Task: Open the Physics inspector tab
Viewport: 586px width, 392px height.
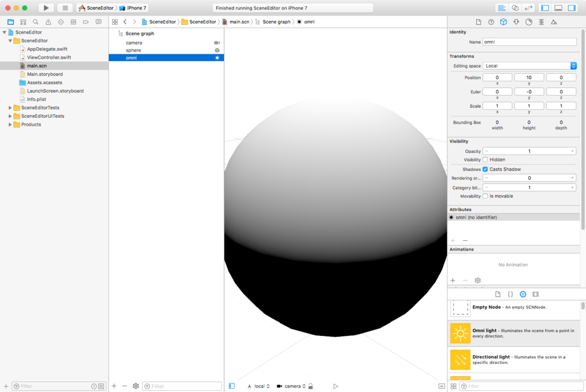Action: (541, 22)
